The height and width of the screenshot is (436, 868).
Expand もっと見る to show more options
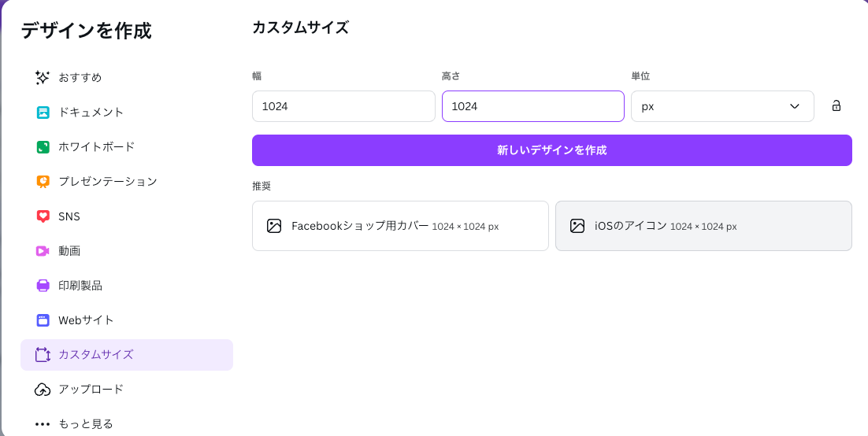85,423
